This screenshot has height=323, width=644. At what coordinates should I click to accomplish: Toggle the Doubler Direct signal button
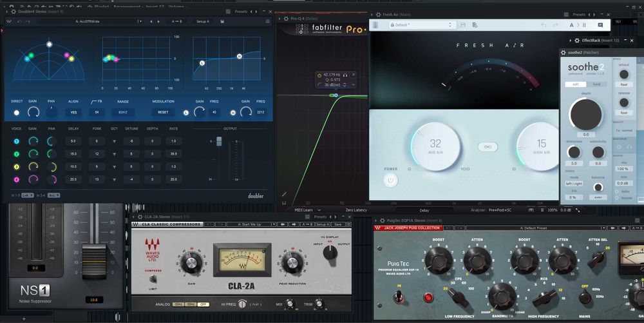[x=17, y=113]
